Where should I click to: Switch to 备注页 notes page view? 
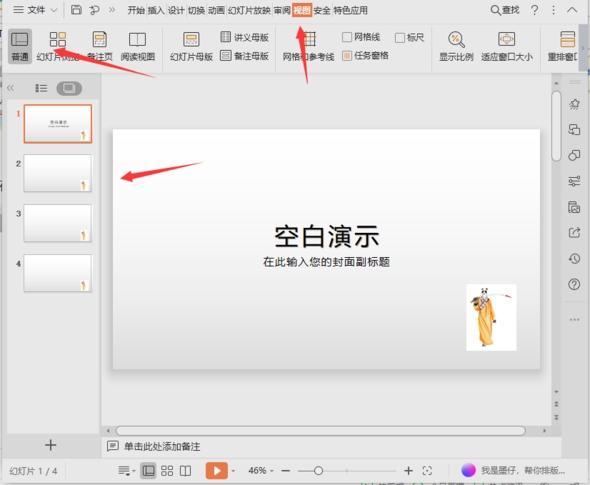tap(100, 46)
